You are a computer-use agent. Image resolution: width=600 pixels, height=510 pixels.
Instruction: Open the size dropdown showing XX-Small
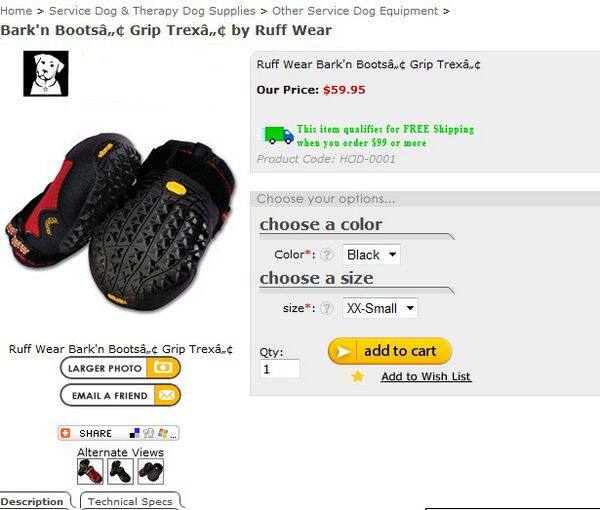[380, 308]
